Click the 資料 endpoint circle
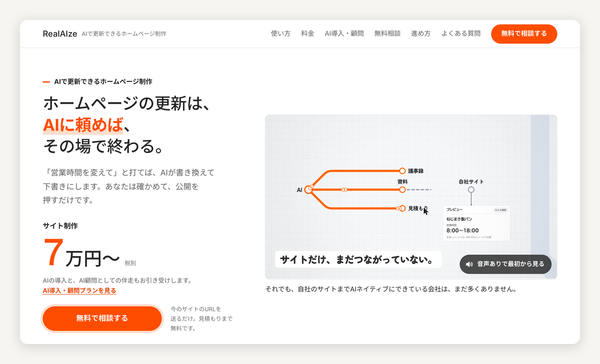The width and height of the screenshot is (600, 364). tap(402, 189)
